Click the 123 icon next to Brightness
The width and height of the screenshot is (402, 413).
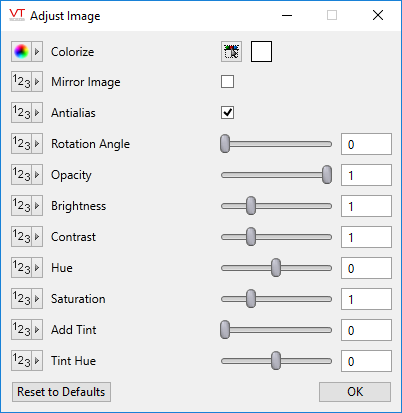pos(21,206)
